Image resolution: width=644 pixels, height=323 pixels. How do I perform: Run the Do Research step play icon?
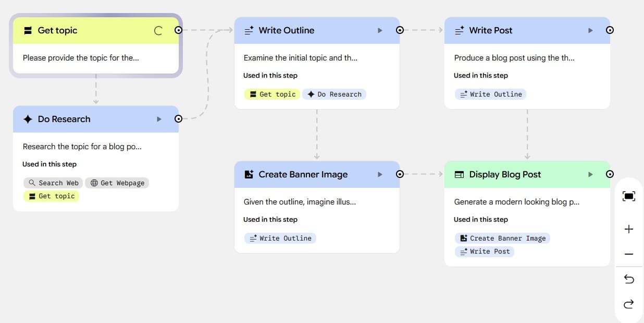159,119
